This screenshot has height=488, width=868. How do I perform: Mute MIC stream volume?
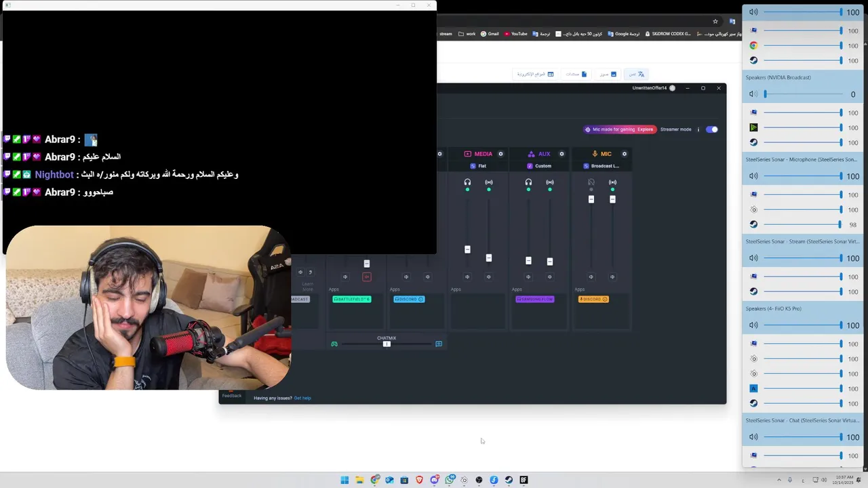click(612, 277)
